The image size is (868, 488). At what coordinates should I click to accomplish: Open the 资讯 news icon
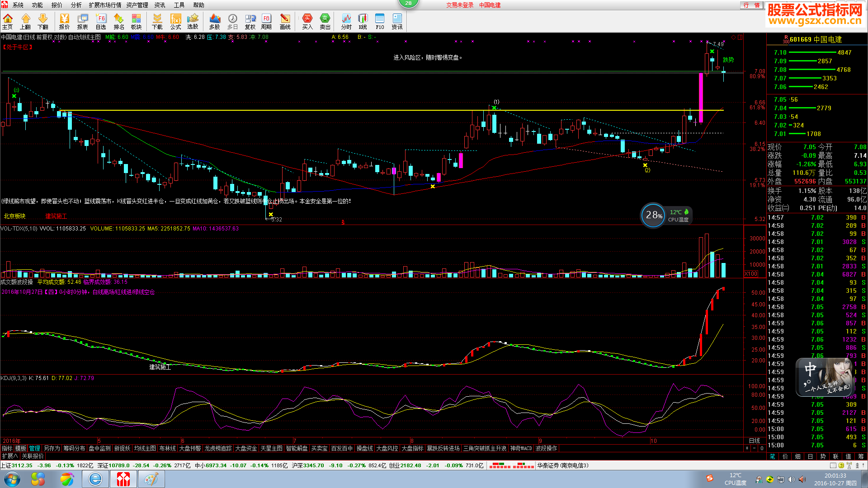pyautogui.click(x=397, y=21)
